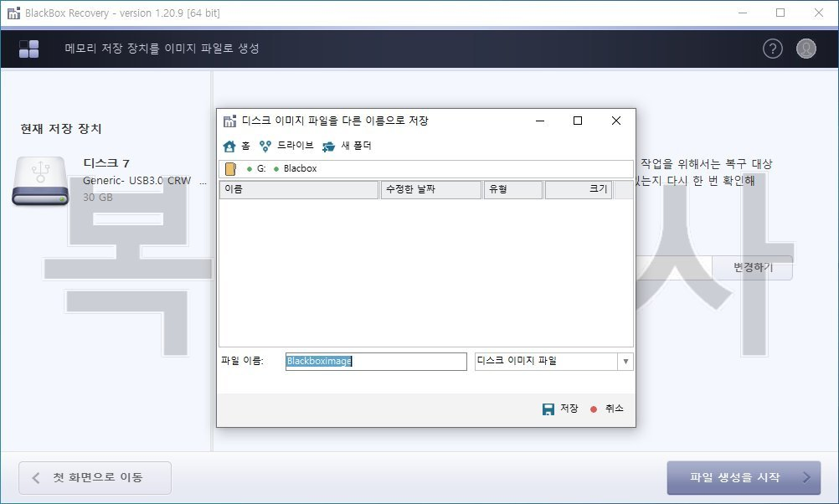Image resolution: width=839 pixels, height=504 pixels.
Task: Save the disk image (저장)
Action: [560, 409]
